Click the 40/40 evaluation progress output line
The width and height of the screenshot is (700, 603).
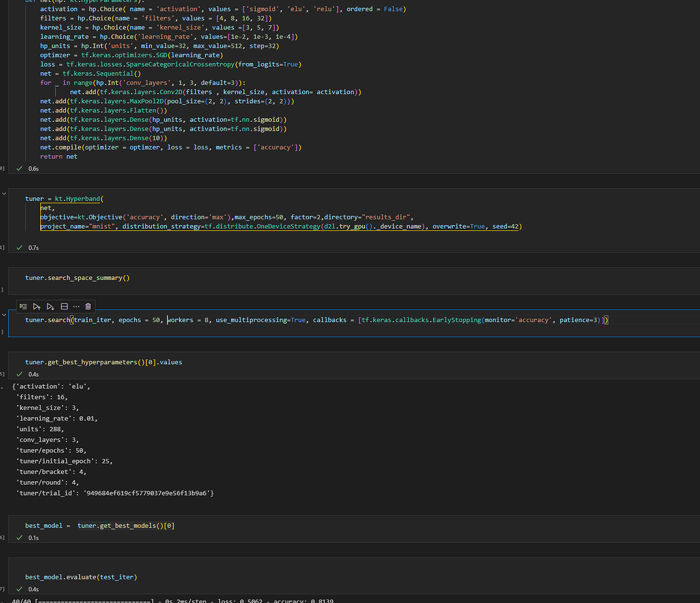181,601
